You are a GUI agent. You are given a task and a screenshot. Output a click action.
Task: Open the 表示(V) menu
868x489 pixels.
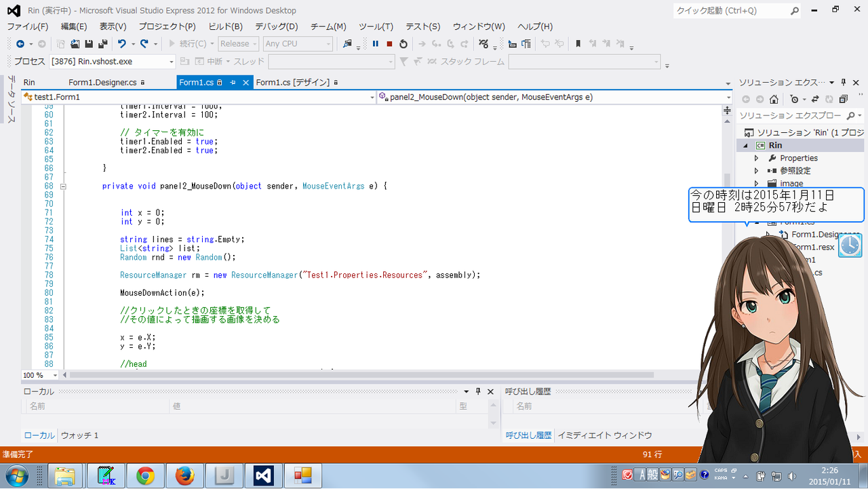point(113,26)
